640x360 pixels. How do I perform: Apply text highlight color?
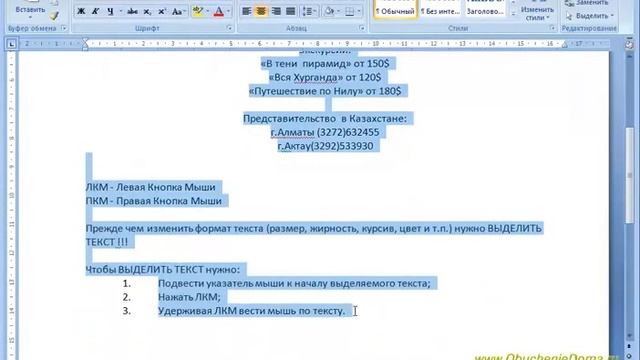pyautogui.click(x=198, y=11)
